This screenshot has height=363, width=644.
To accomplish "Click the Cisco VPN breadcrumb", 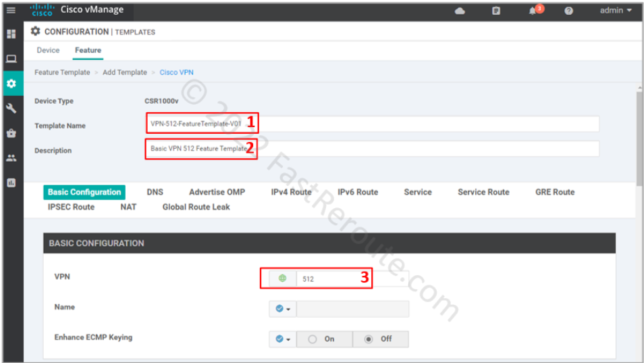I will tap(177, 72).
